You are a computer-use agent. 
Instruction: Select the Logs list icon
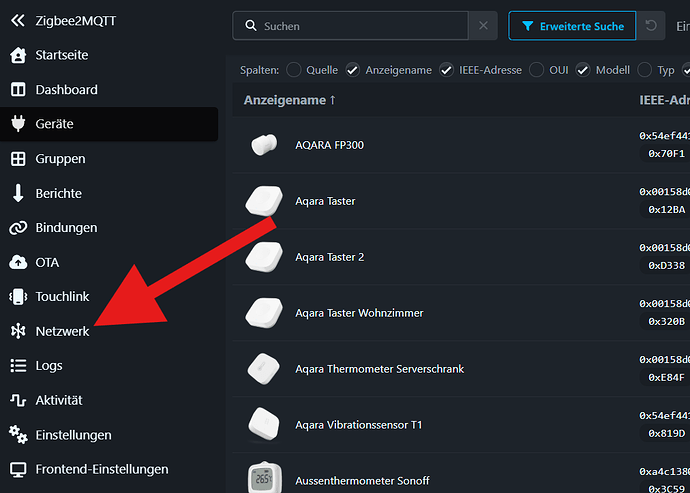tap(18, 366)
